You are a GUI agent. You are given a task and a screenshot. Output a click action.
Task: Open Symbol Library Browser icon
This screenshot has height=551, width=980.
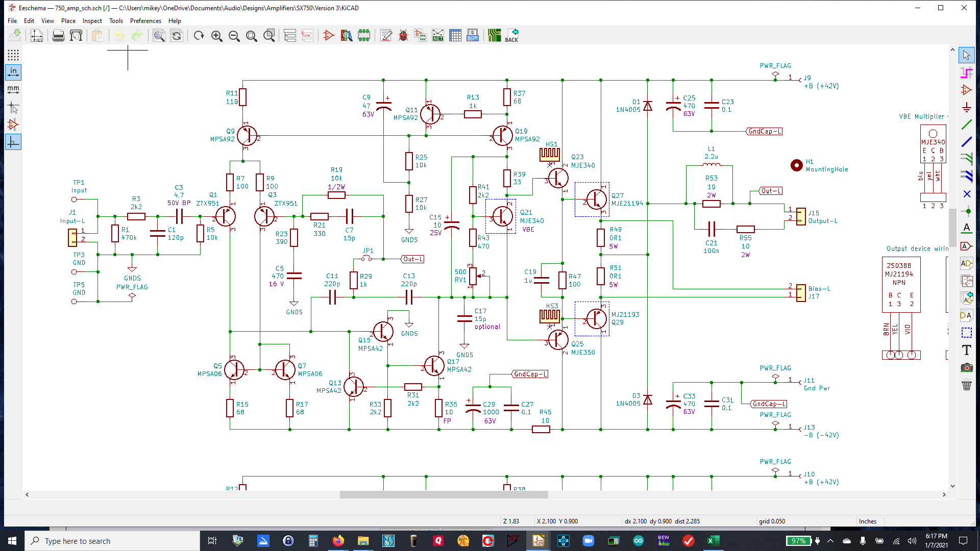point(347,35)
